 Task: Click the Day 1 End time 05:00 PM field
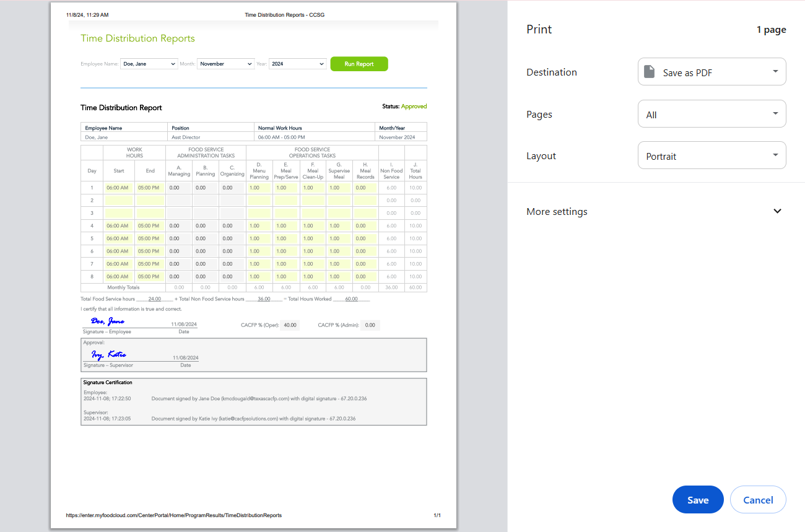point(150,188)
